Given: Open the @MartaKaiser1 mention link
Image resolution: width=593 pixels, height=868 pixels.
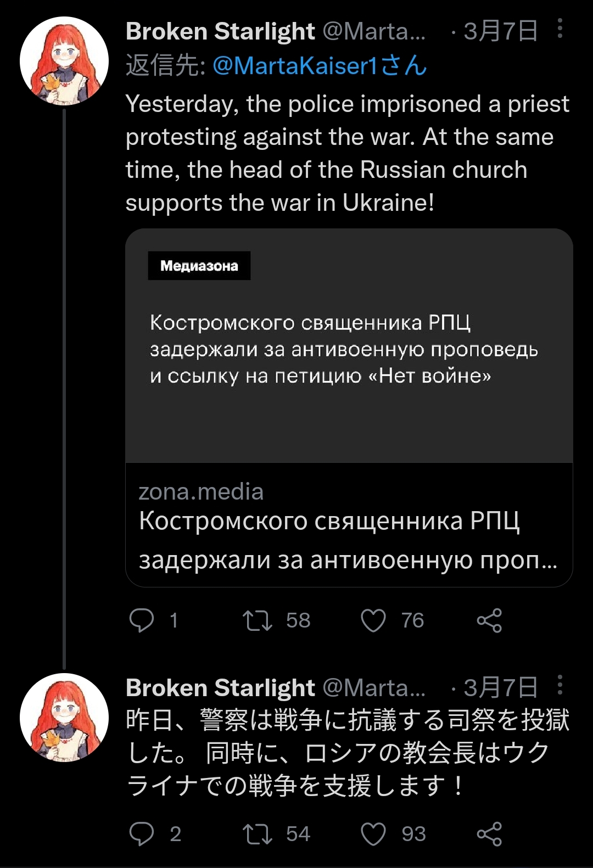Looking at the screenshot, I should tap(319, 66).
